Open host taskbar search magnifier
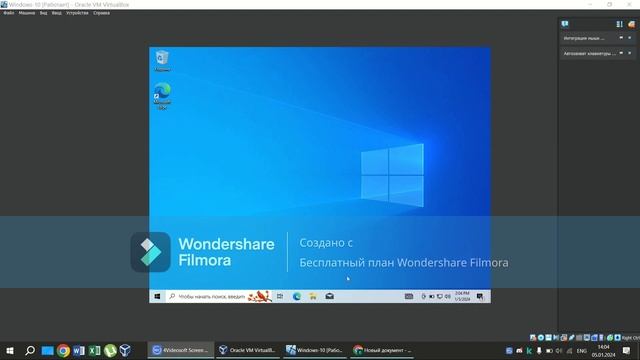This screenshot has height=360, width=640. point(30,351)
